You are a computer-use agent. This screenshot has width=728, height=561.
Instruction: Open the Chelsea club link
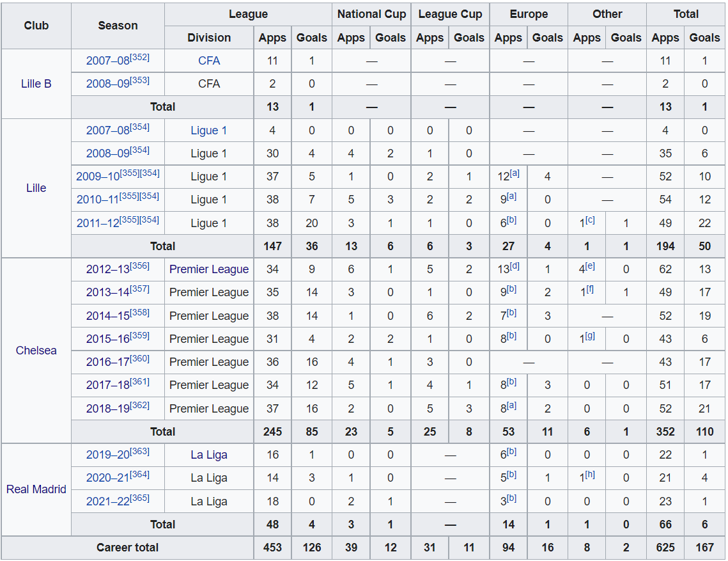tap(36, 351)
